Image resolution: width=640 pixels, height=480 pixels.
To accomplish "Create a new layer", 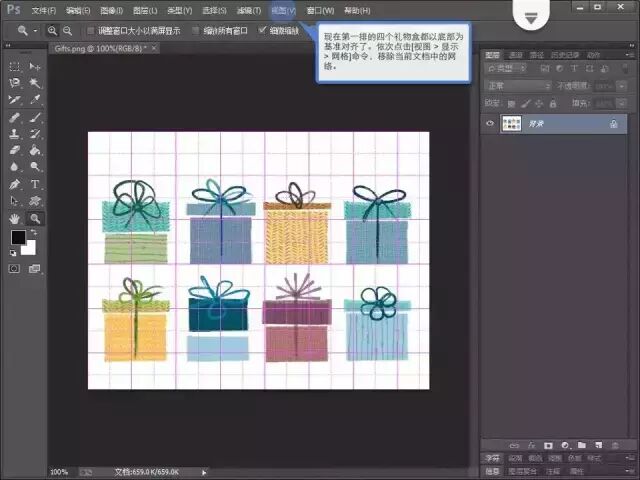I will pos(598,445).
